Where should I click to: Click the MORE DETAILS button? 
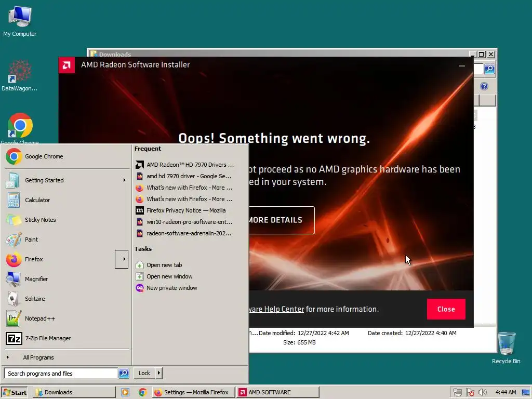282,220
